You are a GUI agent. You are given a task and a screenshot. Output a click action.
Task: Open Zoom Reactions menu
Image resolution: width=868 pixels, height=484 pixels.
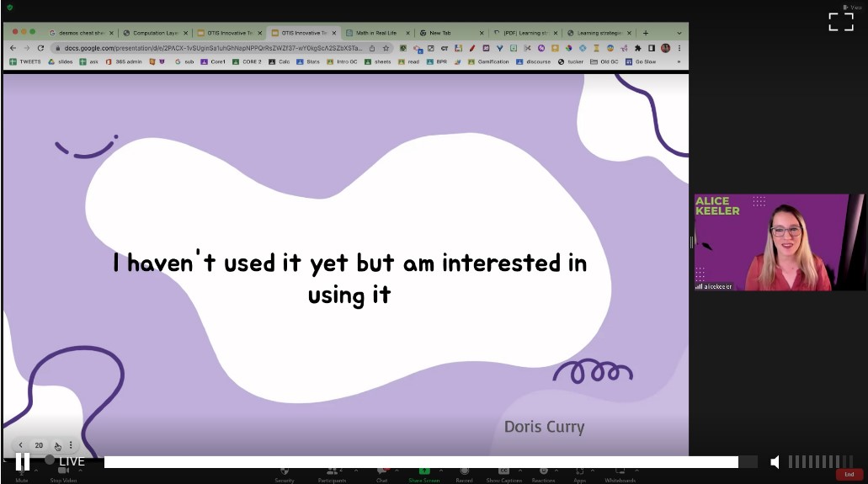coord(543,475)
